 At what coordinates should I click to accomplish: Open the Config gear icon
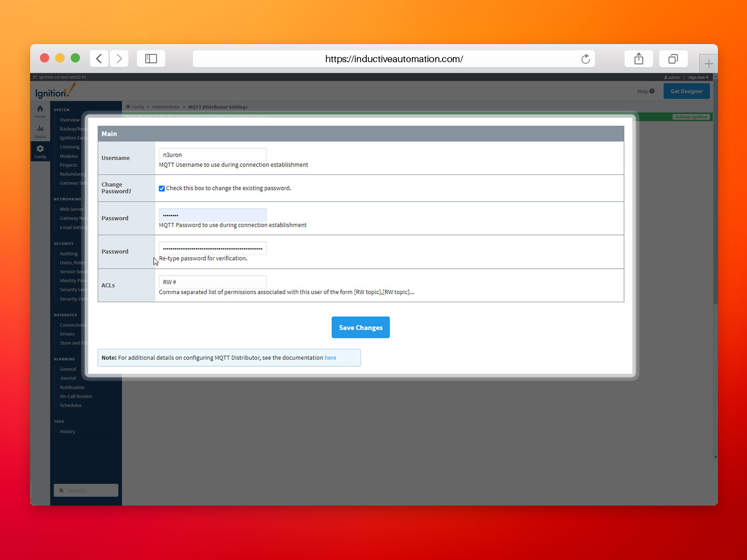[40, 151]
